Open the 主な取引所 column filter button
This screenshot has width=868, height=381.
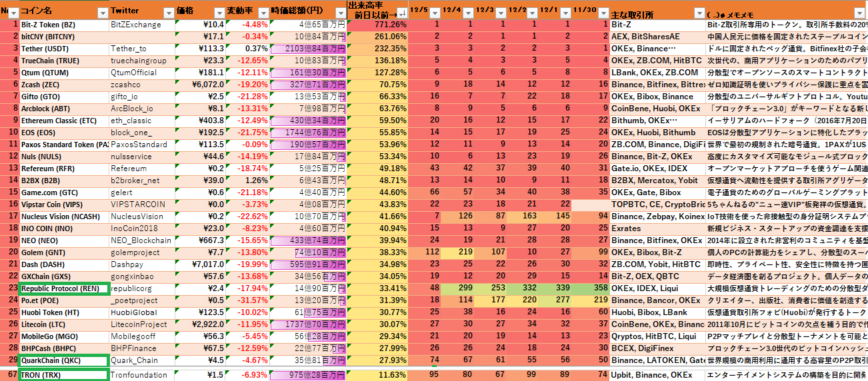pos(698,14)
